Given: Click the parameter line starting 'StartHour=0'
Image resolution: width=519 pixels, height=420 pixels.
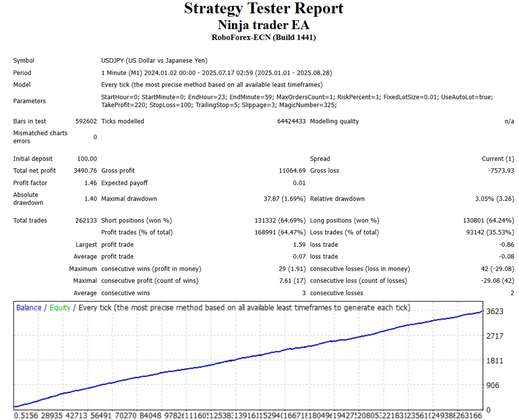Looking at the screenshot, I should click(x=297, y=97).
